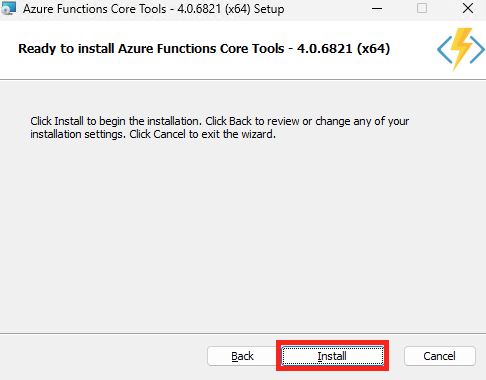The width and height of the screenshot is (486, 380).
Task: Click the footer area left of Back button
Action: tap(103, 356)
